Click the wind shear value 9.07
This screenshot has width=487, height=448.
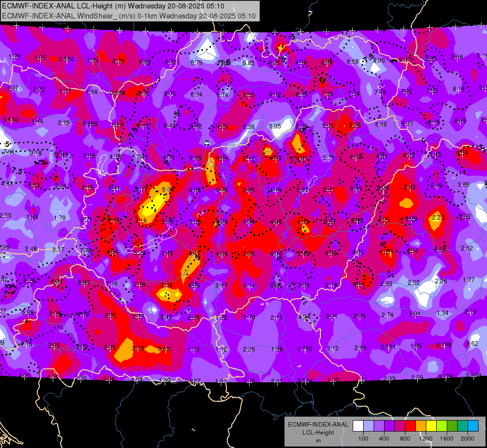click(x=405, y=59)
